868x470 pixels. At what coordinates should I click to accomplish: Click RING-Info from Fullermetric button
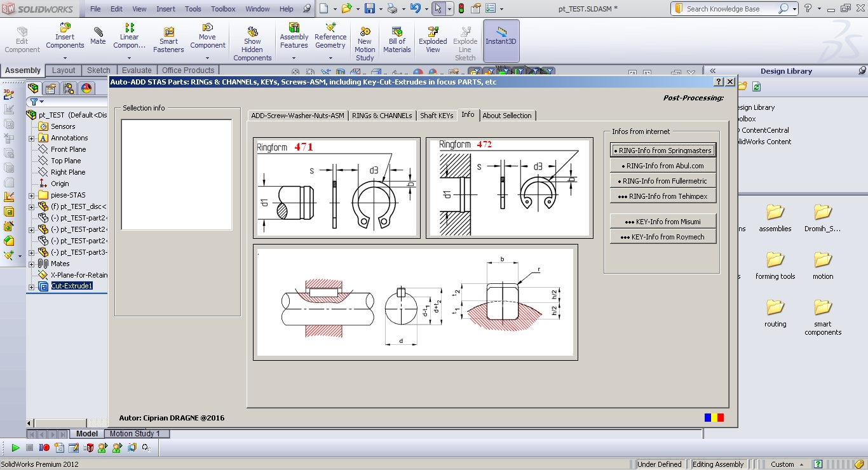[x=663, y=181]
